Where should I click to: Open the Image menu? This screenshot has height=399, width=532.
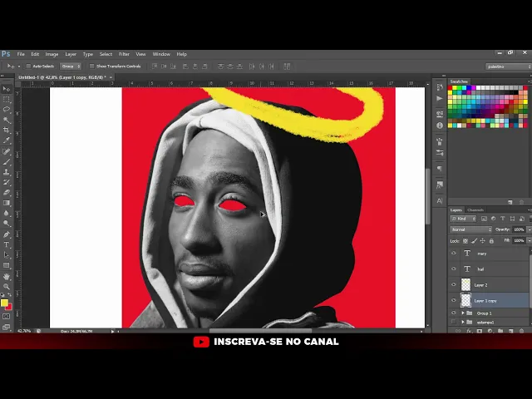[52, 54]
